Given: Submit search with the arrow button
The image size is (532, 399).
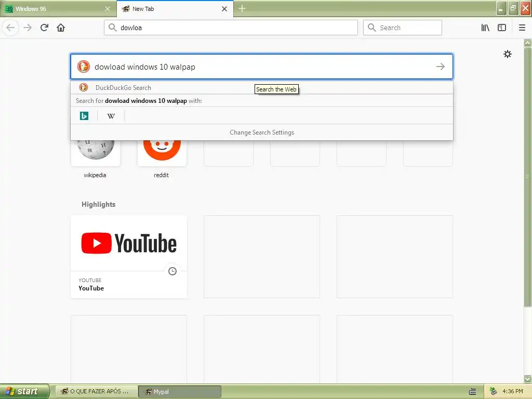Looking at the screenshot, I should [x=441, y=66].
